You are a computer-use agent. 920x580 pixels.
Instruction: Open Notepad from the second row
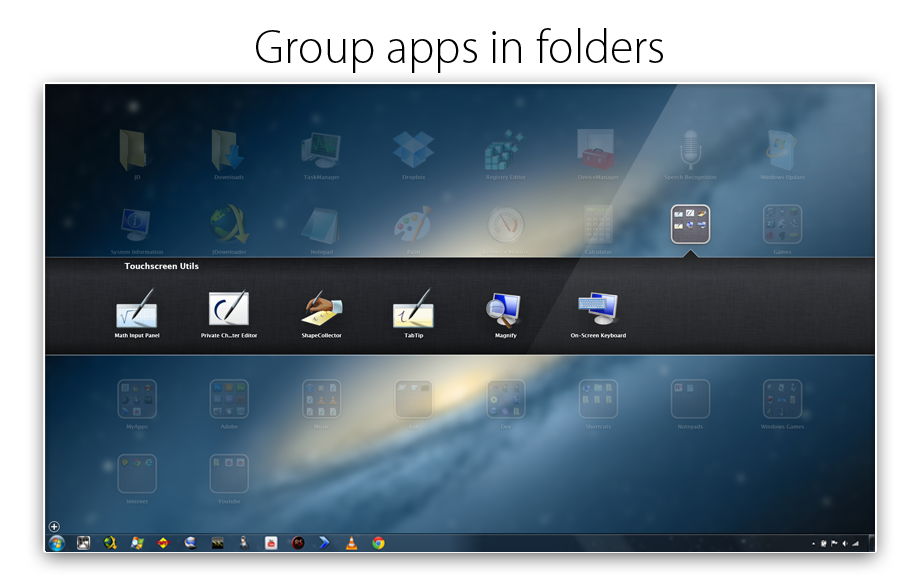tap(320, 222)
